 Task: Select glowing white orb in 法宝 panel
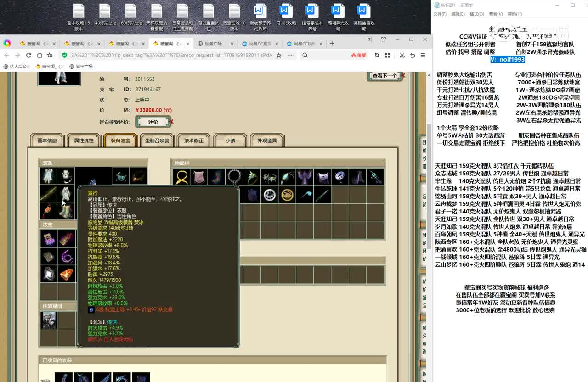[49, 274]
